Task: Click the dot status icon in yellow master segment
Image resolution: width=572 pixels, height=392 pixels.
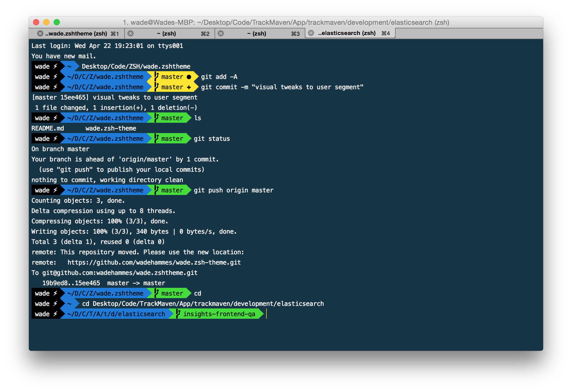Action: (189, 77)
